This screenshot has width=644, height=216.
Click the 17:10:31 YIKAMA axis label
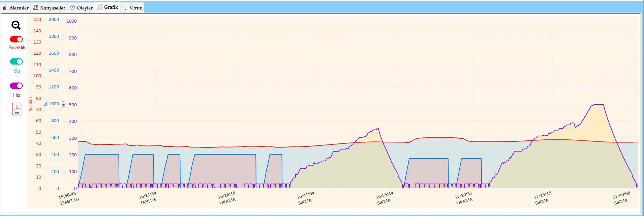pos(464,198)
